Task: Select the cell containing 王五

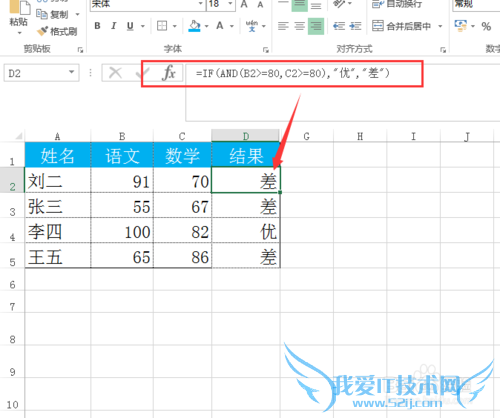Action: pos(58,256)
